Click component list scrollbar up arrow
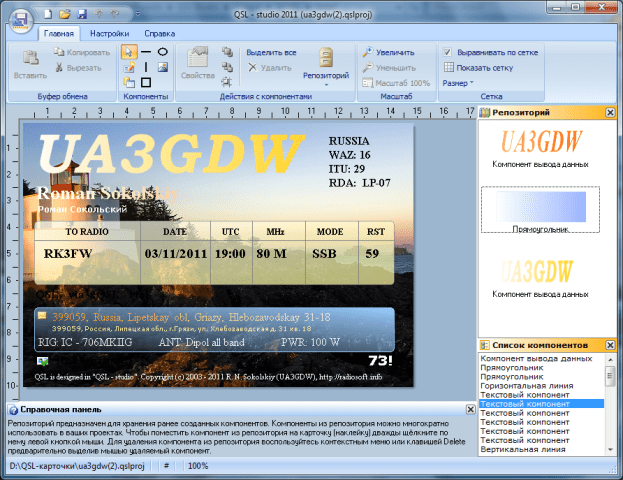 [610, 359]
